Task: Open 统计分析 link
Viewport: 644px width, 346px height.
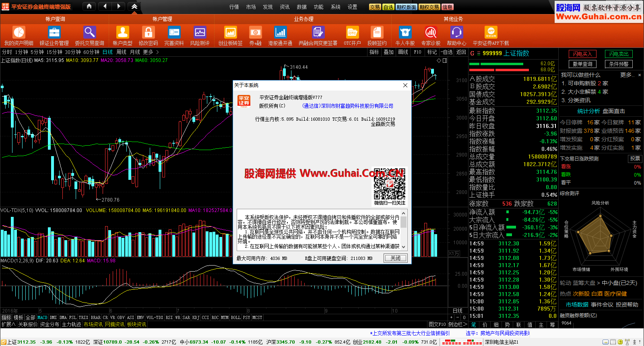Action: click(x=588, y=111)
